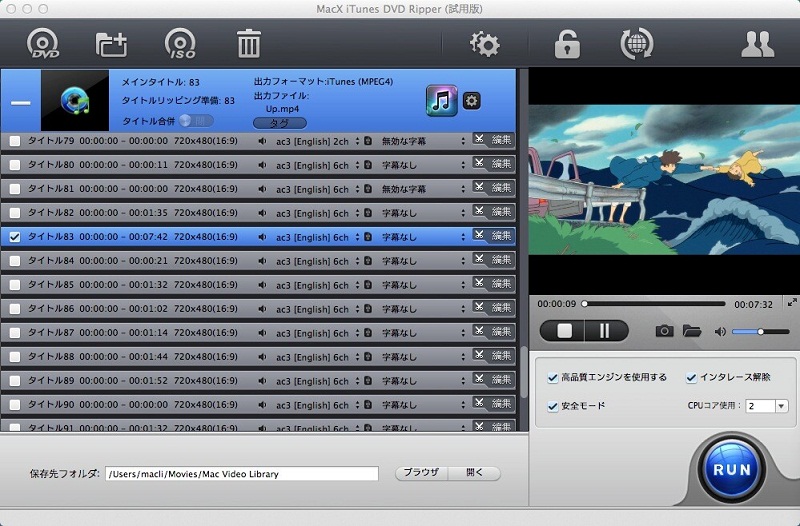Viewport: 800px width, 526px height.
Task: Click the title list vertical scrollbar
Action: 523,372
